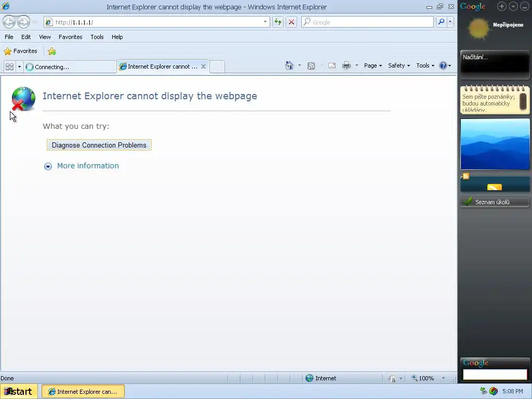Click the yellow envelope gadget icon
532x399 pixels.
coord(495,187)
